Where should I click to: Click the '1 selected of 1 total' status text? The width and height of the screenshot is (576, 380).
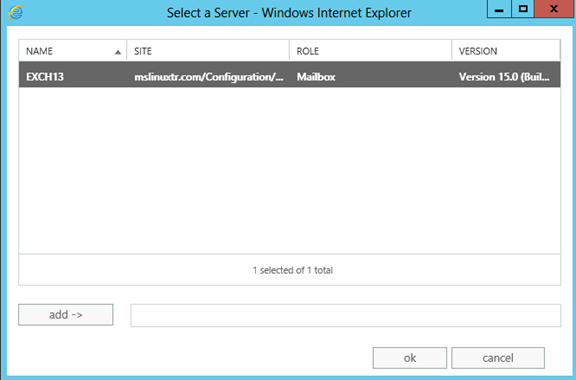click(x=293, y=270)
